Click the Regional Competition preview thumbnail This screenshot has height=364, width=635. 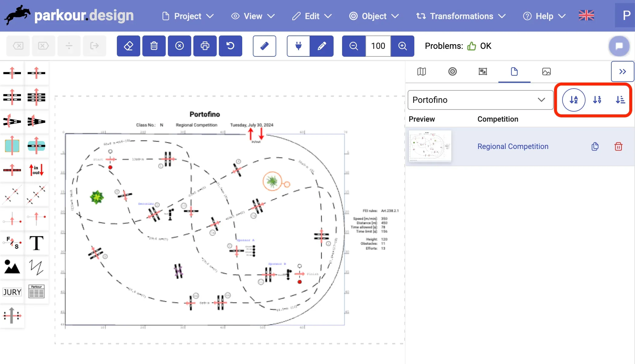click(430, 146)
